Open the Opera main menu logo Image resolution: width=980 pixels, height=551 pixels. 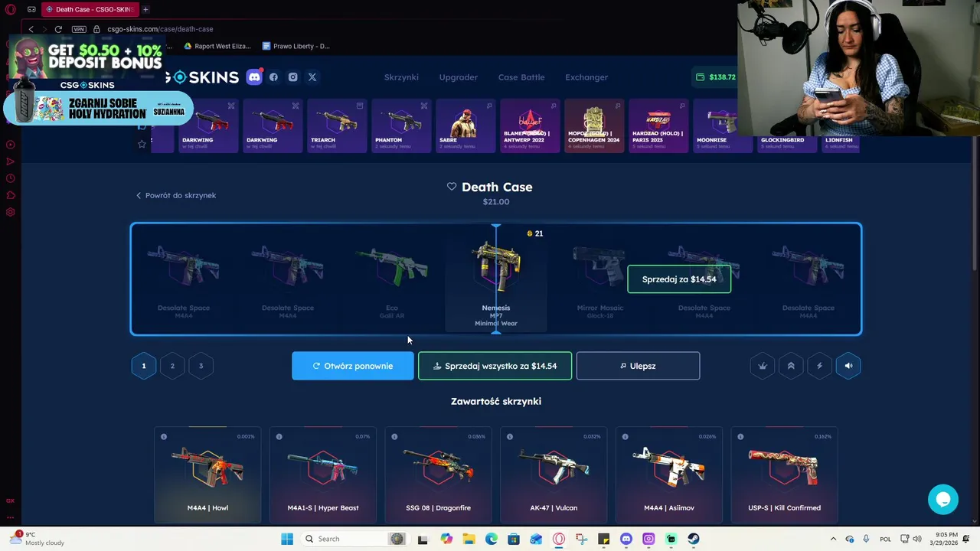(x=10, y=9)
